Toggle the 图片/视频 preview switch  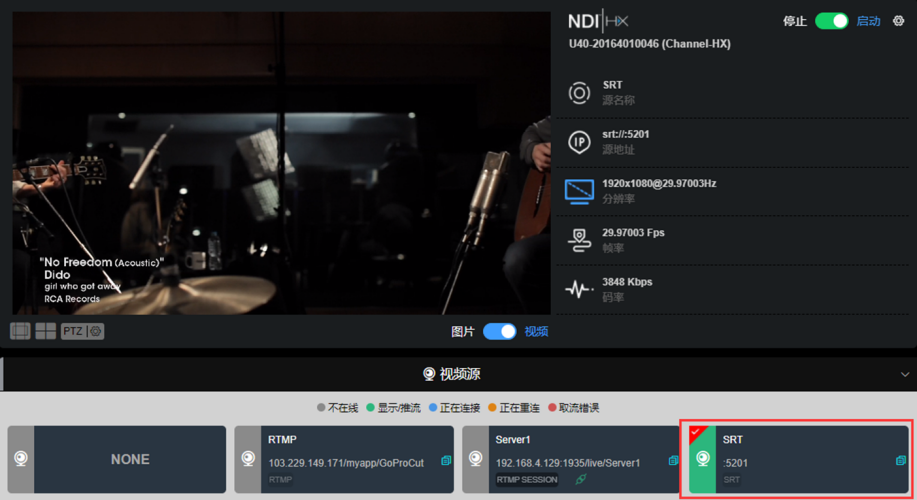click(499, 332)
